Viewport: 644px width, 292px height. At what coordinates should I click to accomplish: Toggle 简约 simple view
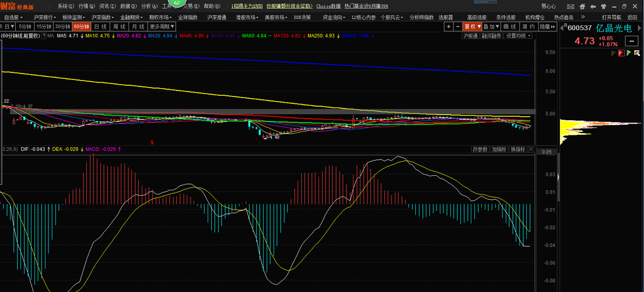click(x=528, y=26)
